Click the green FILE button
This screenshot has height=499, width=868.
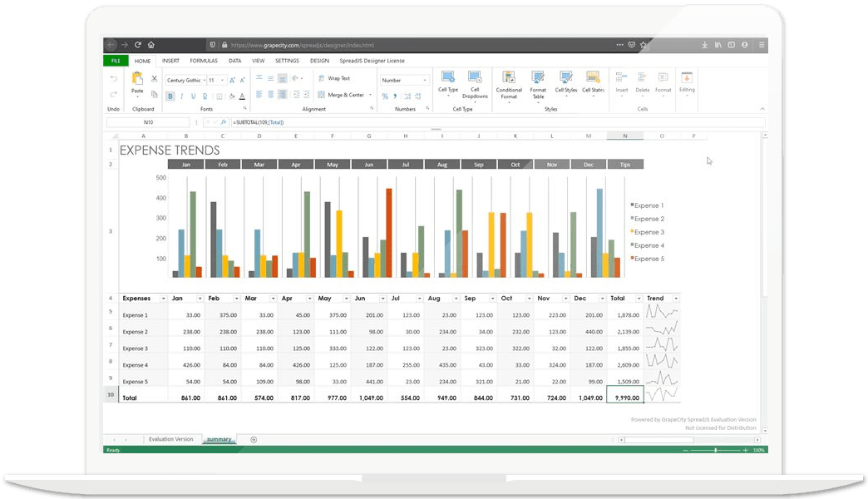point(115,61)
